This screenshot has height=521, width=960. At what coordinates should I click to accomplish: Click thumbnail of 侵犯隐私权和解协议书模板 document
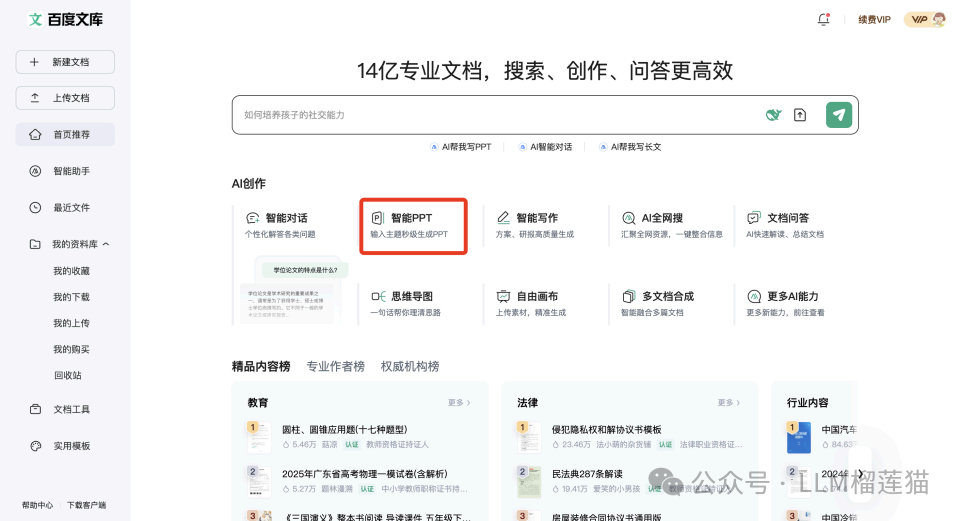click(529, 437)
